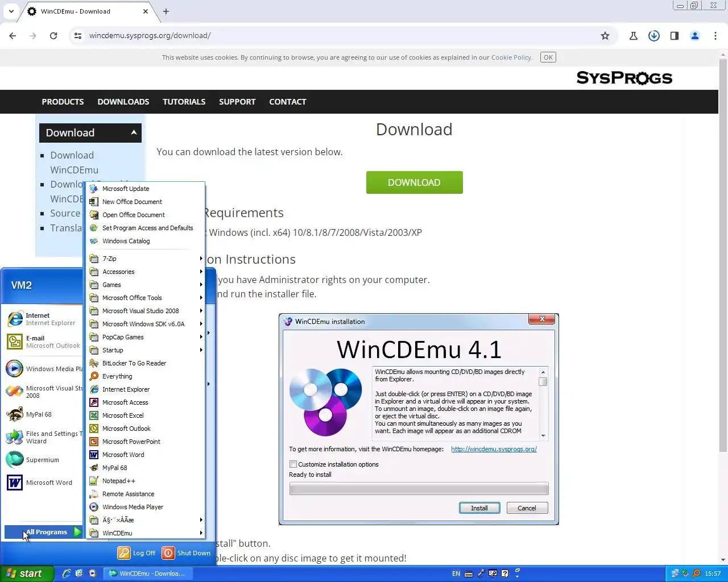This screenshot has height=582, width=728.
Task: Open the browser profile icon
Action: 695,36
